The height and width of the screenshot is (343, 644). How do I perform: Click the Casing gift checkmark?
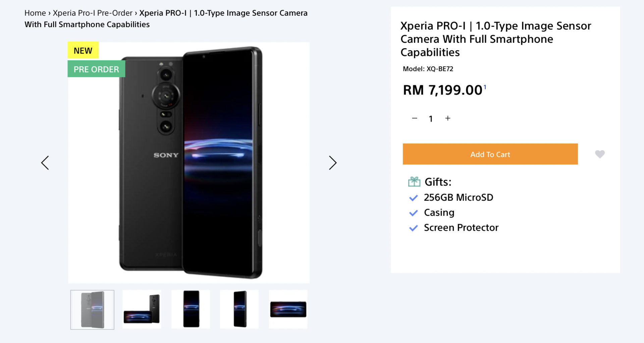pos(414,213)
